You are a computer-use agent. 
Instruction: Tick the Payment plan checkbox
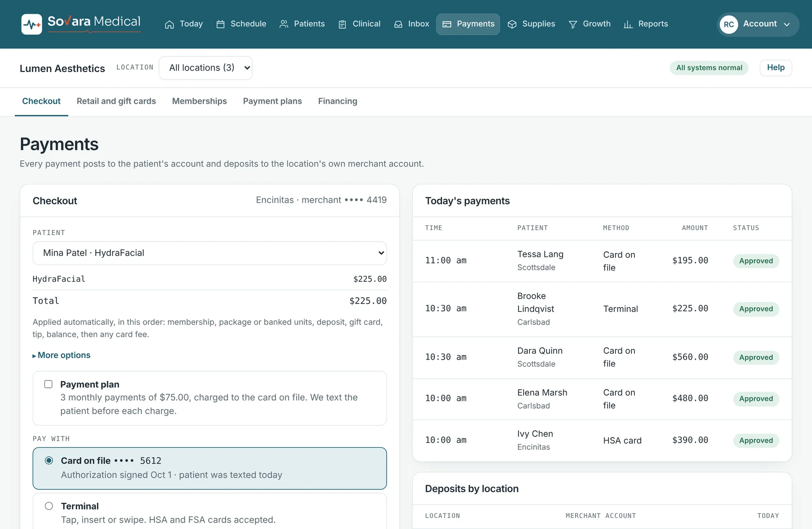coord(48,384)
